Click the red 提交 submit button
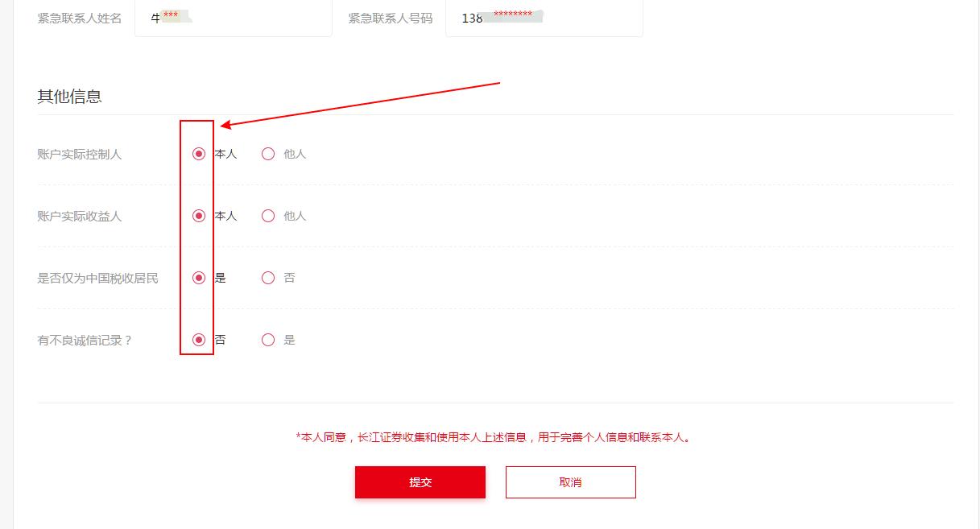 click(420, 481)
